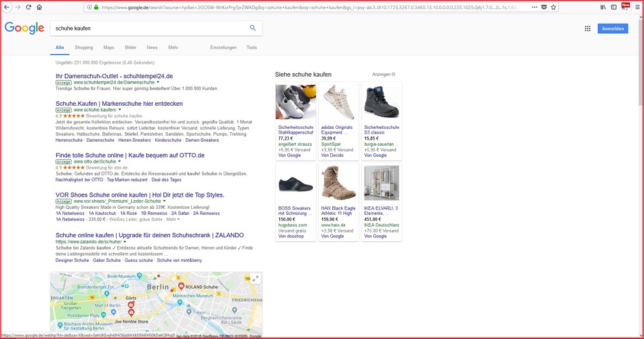Click the Kinderschuhe sitelink
The width and height of the screenshot is (644, 339).
pyautogui.click(x=168, y=140)
